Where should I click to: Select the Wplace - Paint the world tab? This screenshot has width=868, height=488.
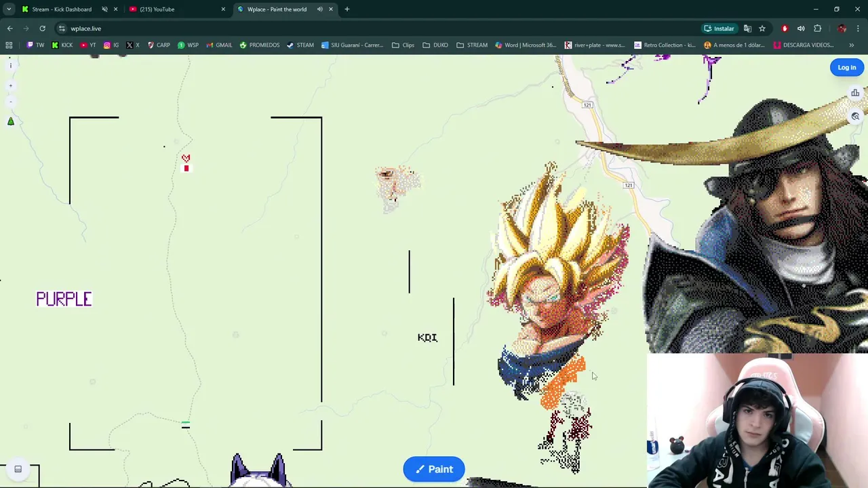277,9
